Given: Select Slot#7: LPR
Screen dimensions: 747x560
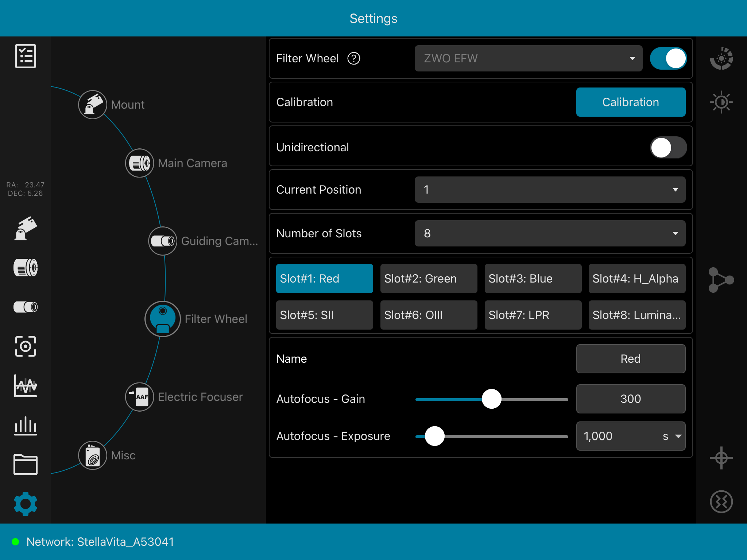Looking at the screenshot, I should 533,315.
